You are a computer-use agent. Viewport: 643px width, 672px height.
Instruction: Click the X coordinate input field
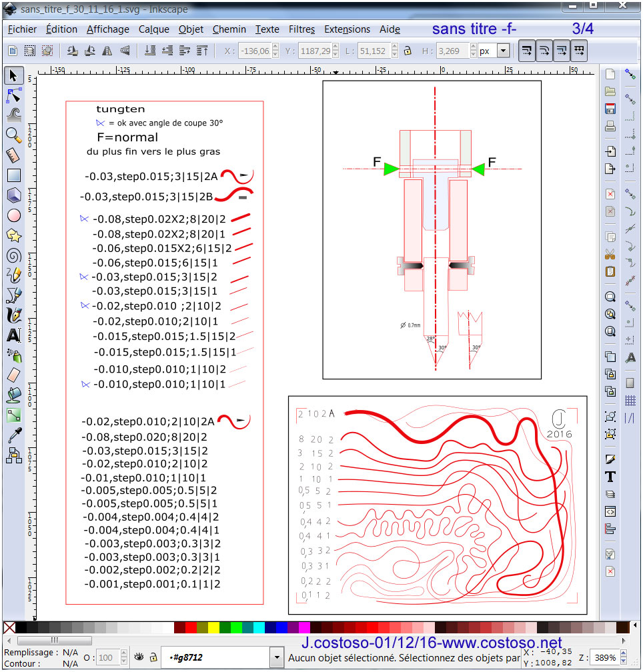(x=255, y=51)
